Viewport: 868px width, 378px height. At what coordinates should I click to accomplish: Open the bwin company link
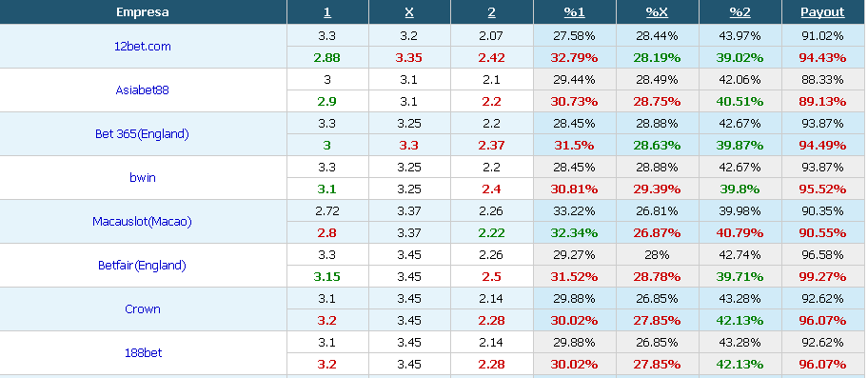click(142, 178)
